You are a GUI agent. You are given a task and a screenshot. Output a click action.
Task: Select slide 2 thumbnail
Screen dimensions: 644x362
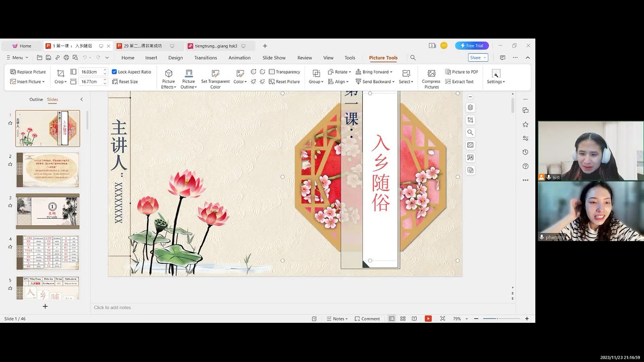pyautogui.click(x=48, y=170)
